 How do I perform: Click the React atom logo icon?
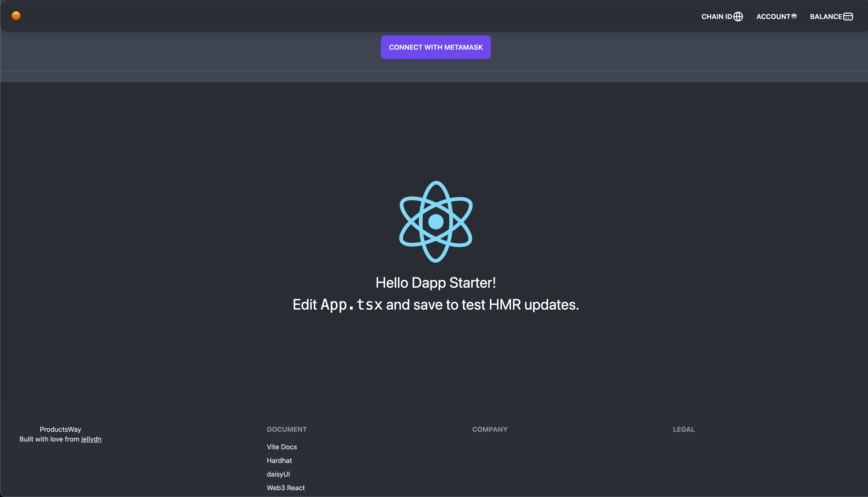(435, 221)
